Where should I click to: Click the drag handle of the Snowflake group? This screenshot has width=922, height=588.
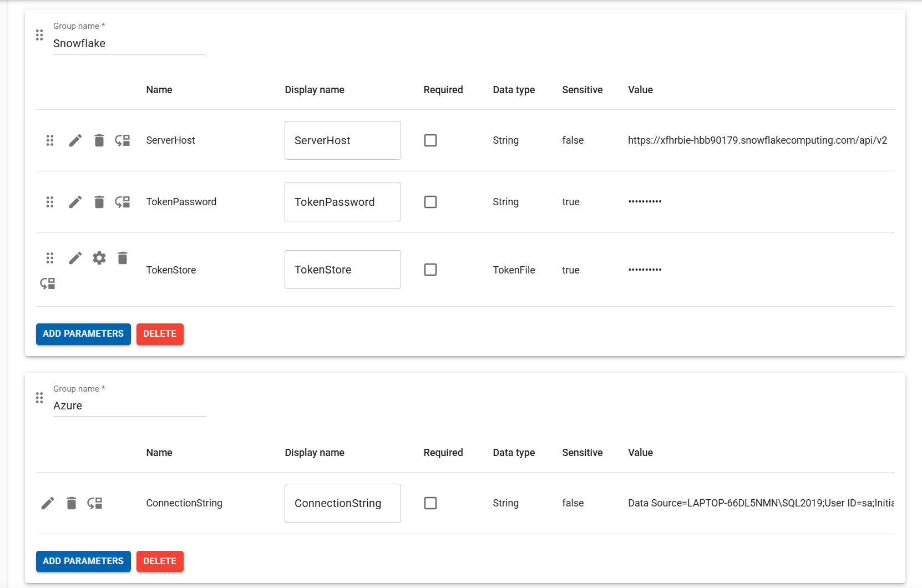coord(39,36)
